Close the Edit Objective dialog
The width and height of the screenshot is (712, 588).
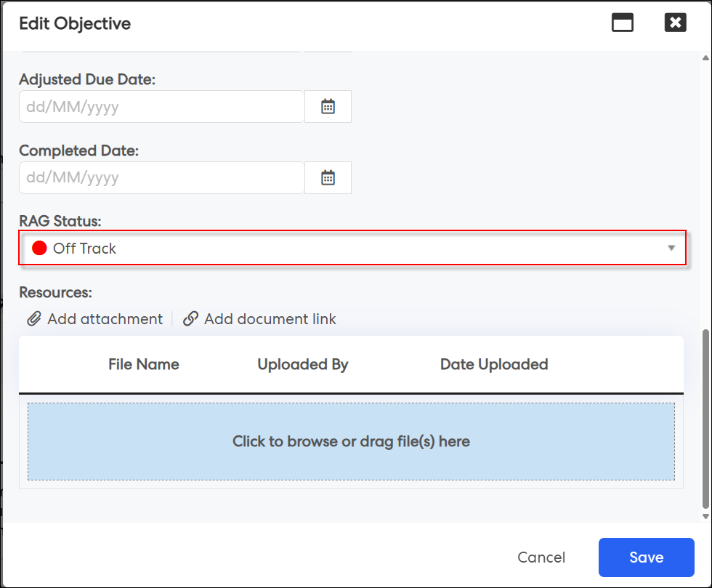click(675, 23)
